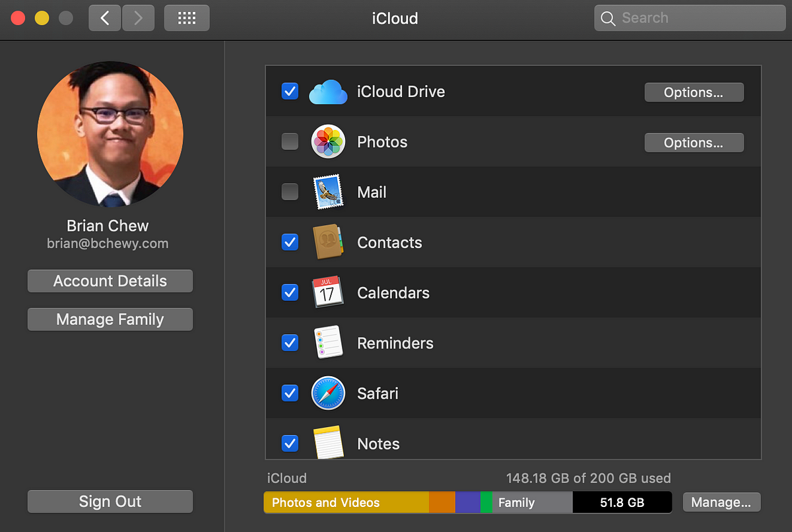The width and height of the screenshot is (792, 532).
Task: Open iCloud Drive Options
Action: point(694,92)
